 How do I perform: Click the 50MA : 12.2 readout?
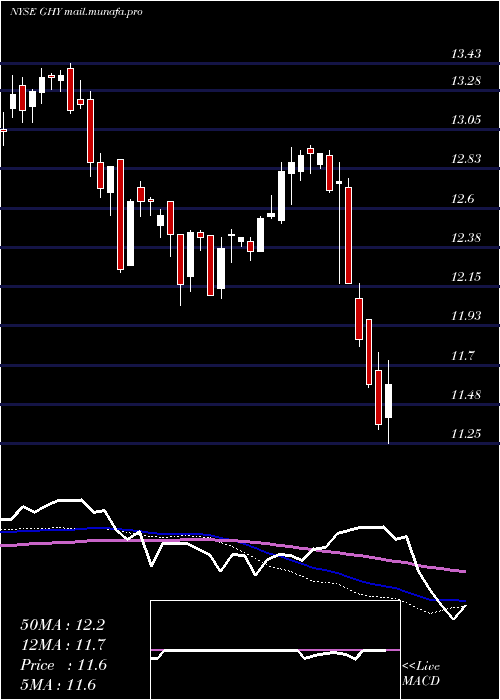62,625
